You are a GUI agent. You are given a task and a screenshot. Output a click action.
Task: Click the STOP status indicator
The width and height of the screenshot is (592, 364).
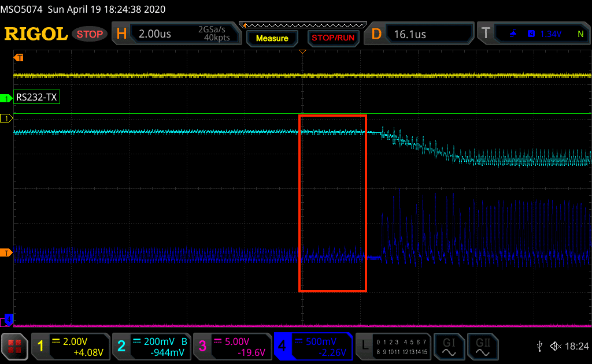tap(90, 34)
